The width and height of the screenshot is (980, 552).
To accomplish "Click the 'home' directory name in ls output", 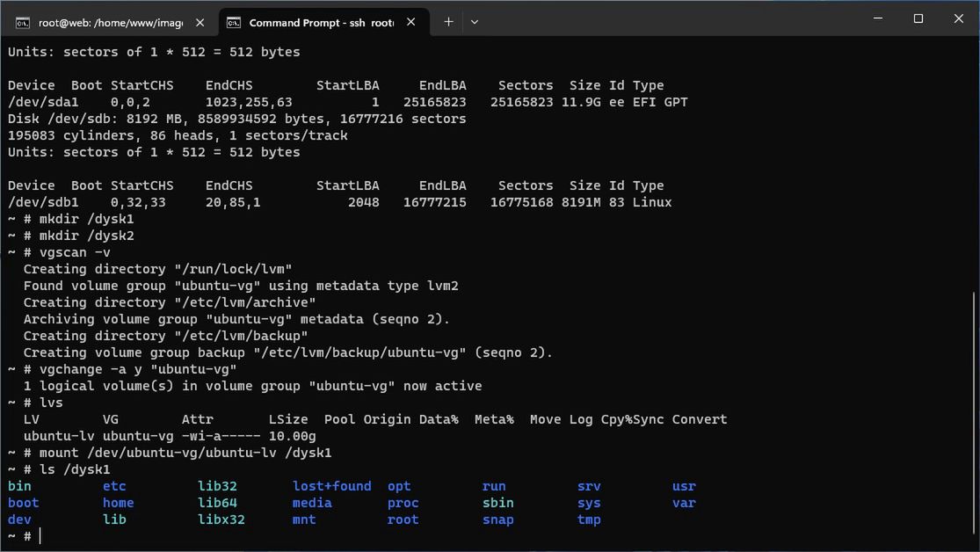I will click(x=118, y=503).
